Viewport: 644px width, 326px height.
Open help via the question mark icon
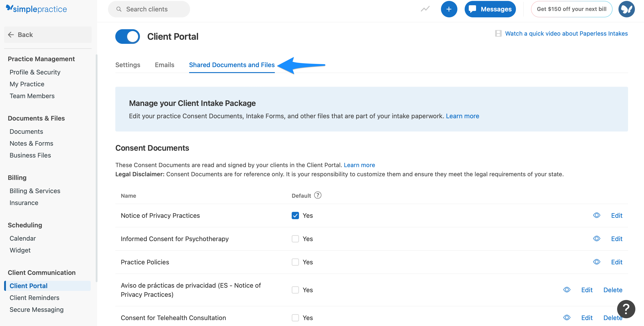626,309
